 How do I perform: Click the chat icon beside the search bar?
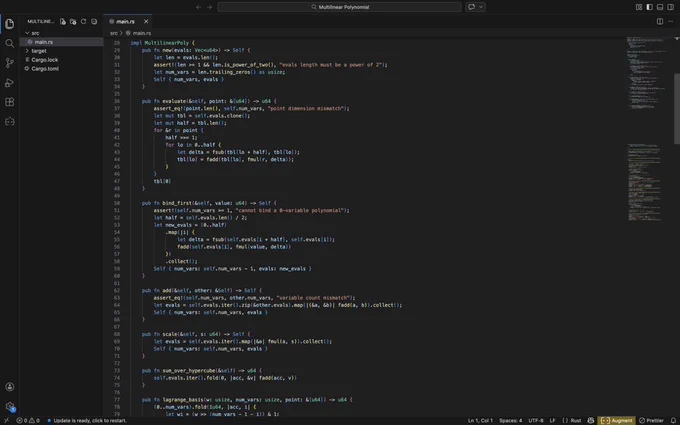click(472, 7)
